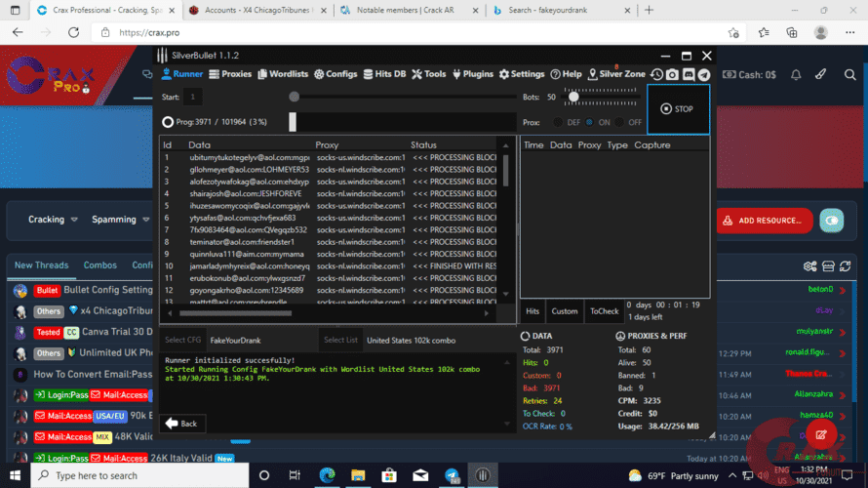Switch to the ToCheck tab
Viewport: 868px width, 488px height.
point(603,311)
